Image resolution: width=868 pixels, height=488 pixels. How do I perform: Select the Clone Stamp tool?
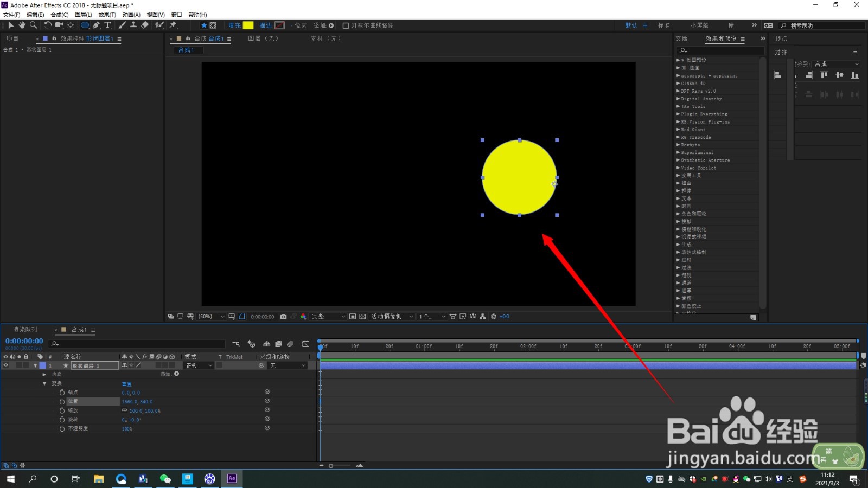[133, 25]
